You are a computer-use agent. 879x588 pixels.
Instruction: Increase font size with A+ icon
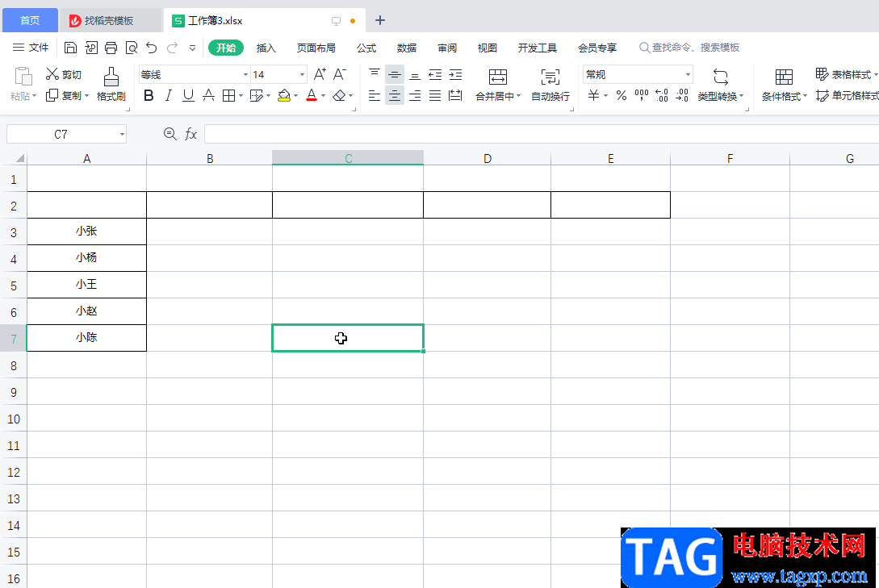320,74
